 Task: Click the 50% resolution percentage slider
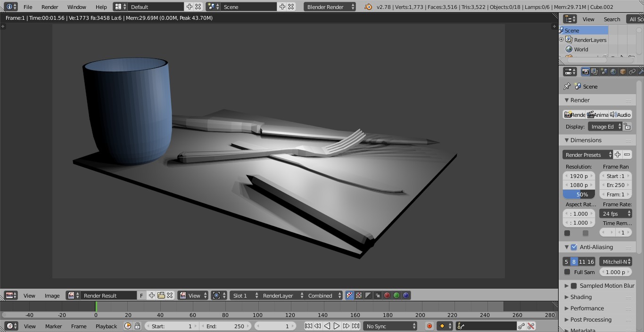point(579,194)
